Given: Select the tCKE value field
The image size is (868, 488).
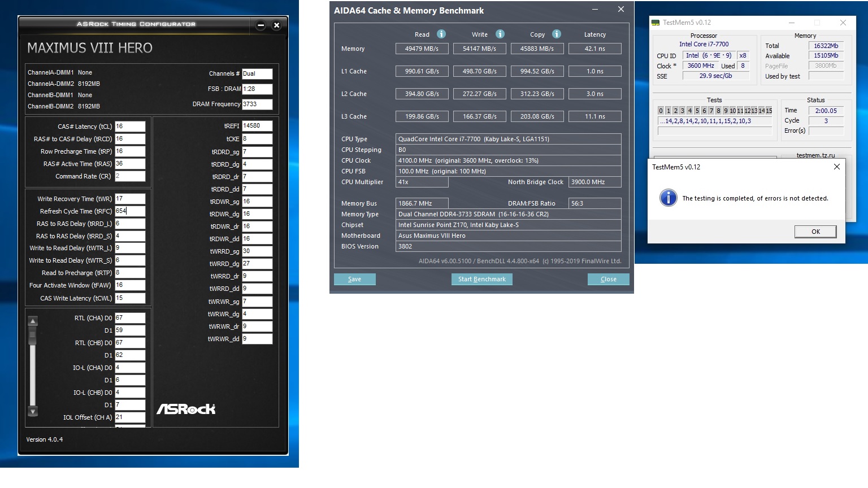Looking at the screenshot, I should point(257,139).
